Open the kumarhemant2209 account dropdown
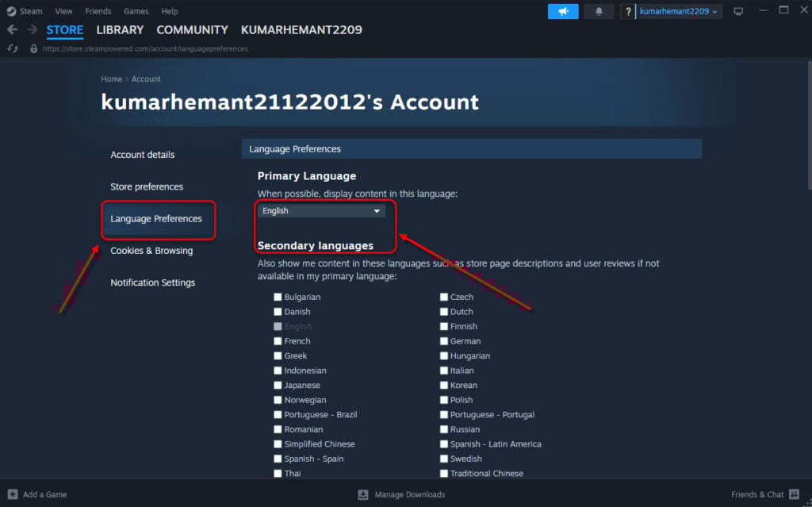812x507 pixels. 679,11
